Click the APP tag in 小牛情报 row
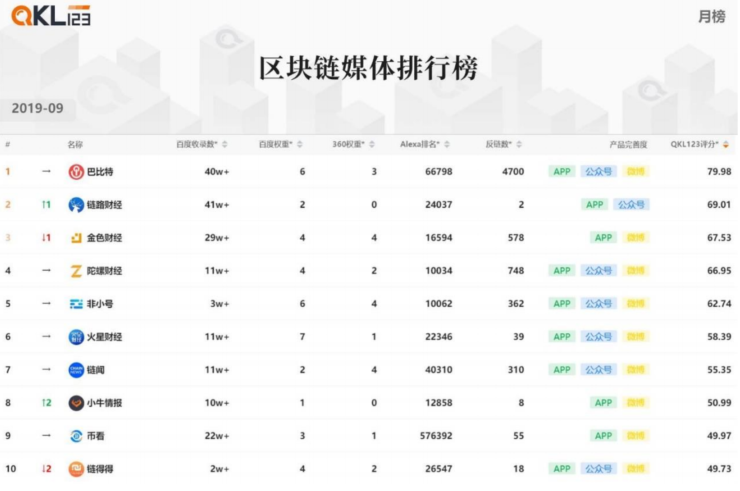 [604, 403]
